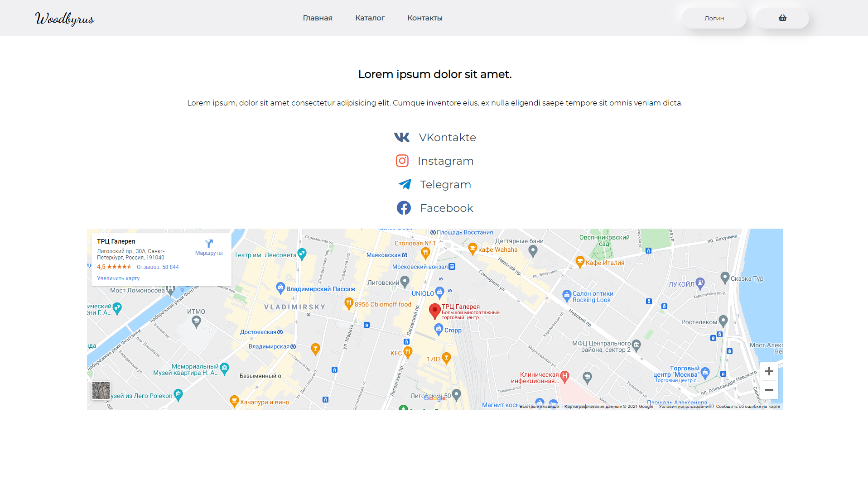Click the Клиническая инфекционная hospital marker
The width and height of the screenshot is (868, 489).
(x=564, y=376)
